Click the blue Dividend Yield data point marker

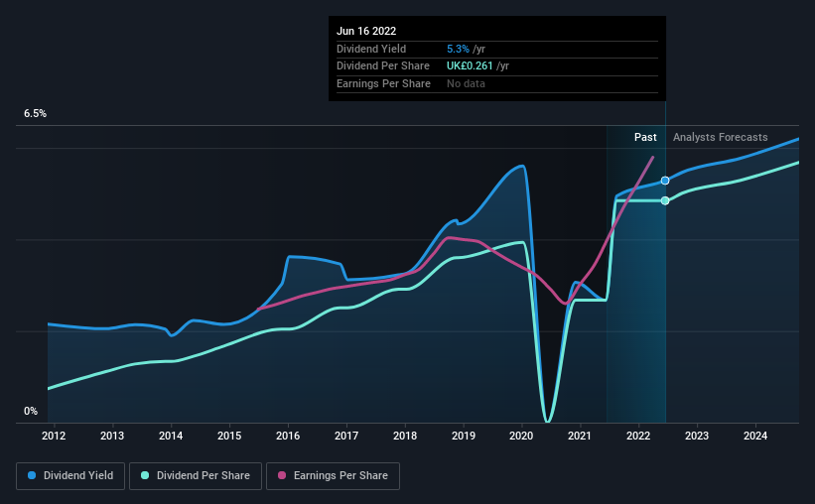click(665, 181)
